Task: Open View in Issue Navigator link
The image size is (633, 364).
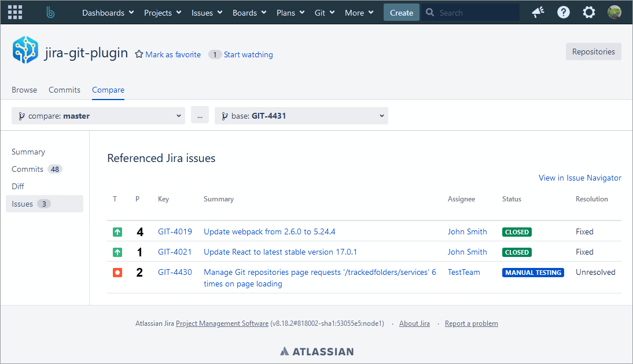Action: point(580,178)
